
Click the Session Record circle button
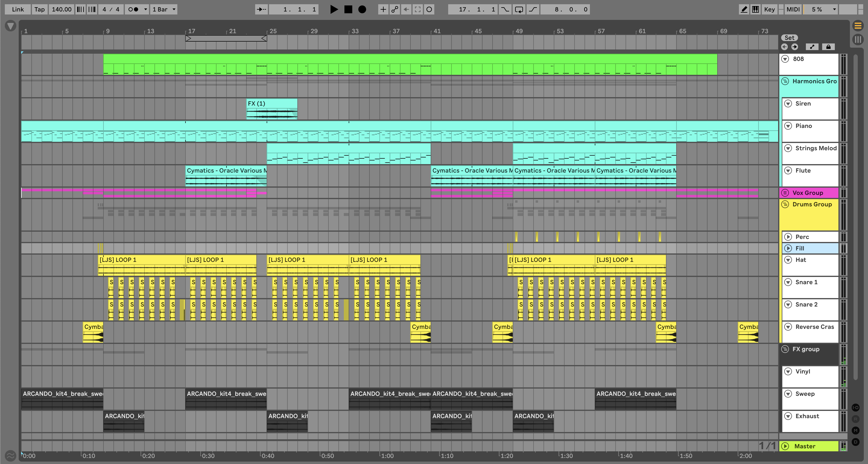(x=429, y=9)
